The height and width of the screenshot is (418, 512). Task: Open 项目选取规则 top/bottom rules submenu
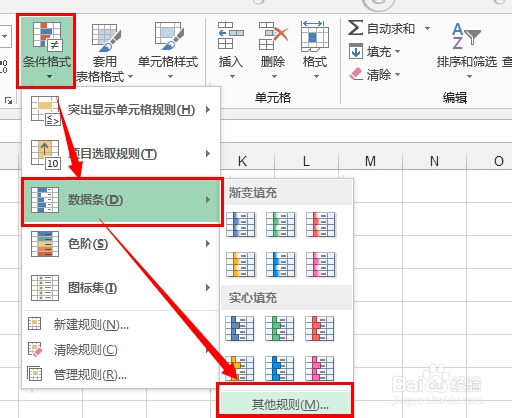121,154
